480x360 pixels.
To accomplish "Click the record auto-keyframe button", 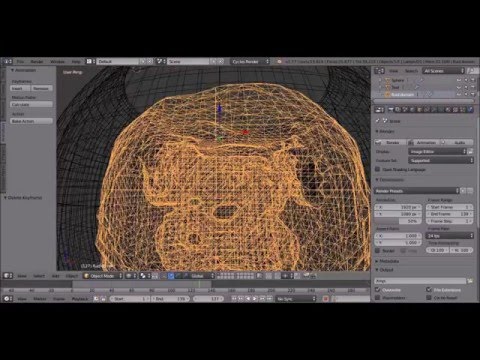I will pyautogui.click(x=326, y=299).
